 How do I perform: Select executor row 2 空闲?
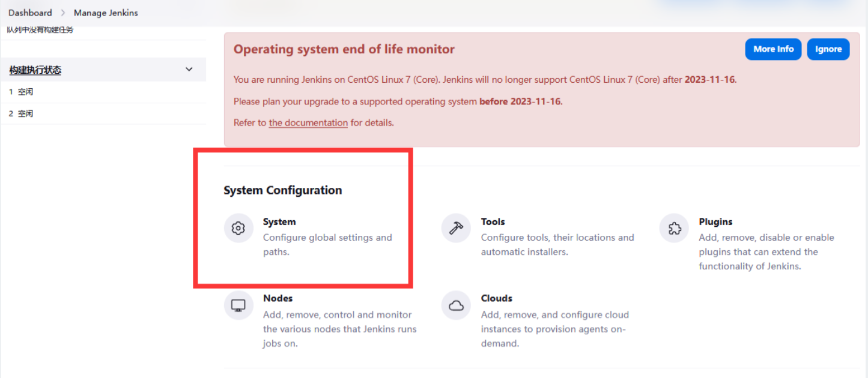(x=103, y=113)
